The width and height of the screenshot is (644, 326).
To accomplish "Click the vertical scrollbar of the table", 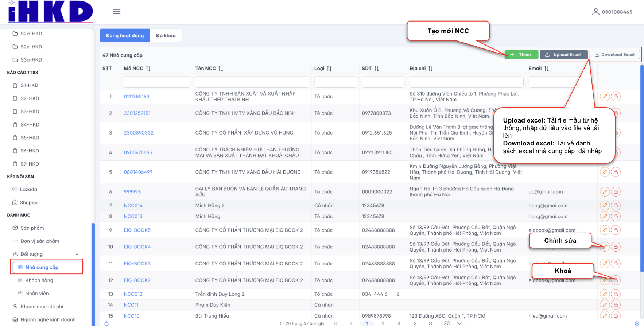I will point(642,168).
